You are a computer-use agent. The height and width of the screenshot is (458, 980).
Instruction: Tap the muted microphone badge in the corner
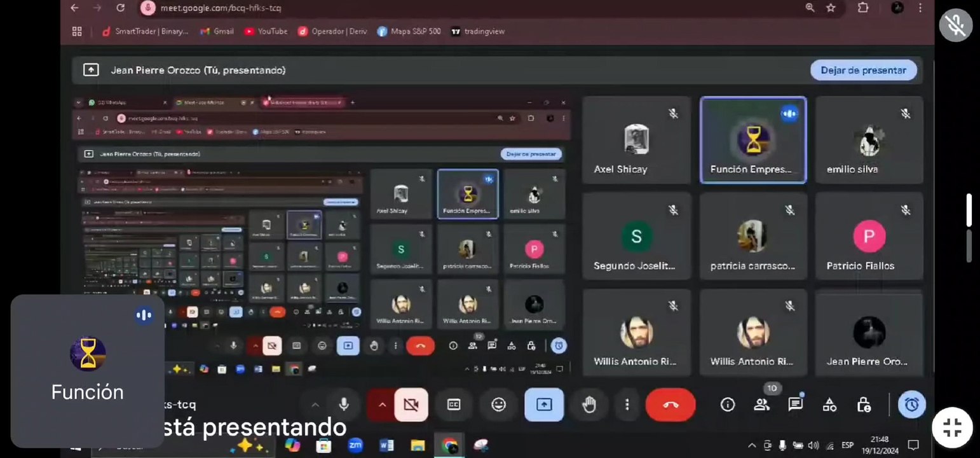956,25
